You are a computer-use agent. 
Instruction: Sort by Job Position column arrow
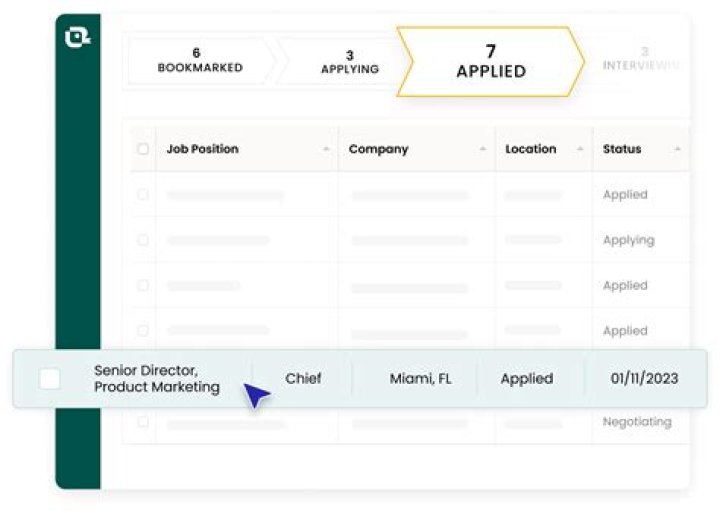(326, 150)
